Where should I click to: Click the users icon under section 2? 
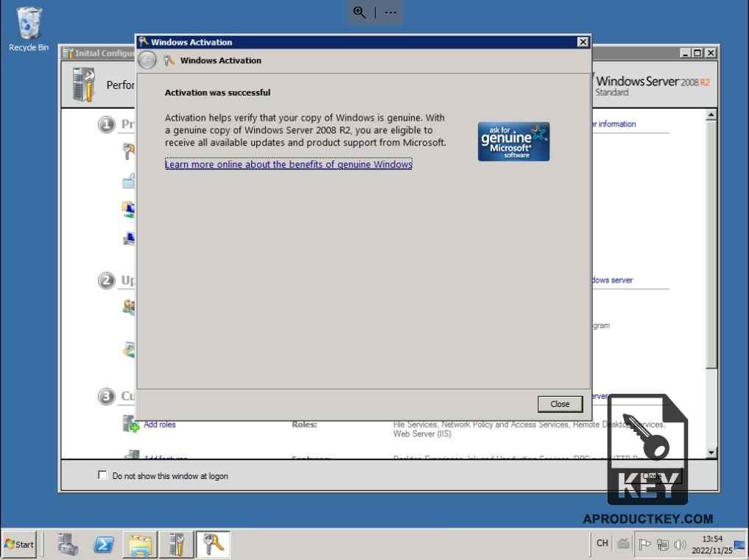pyautogui.click(x=128, y=307)
